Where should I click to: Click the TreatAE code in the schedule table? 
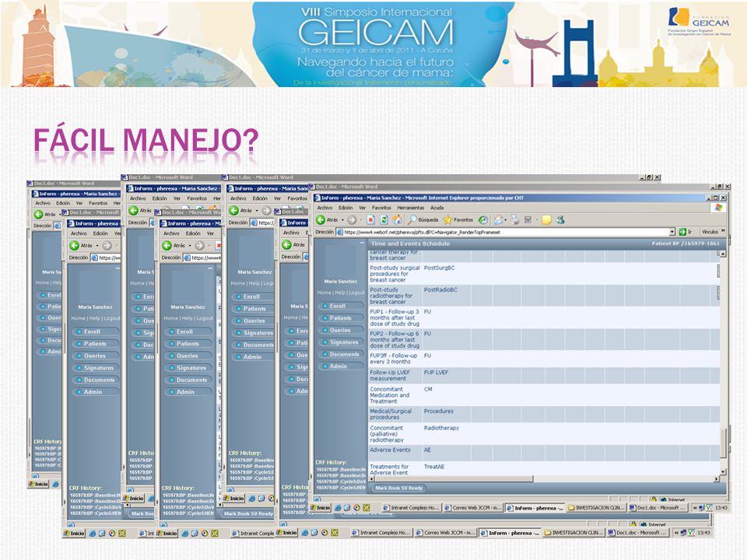[x=434, y=467]
